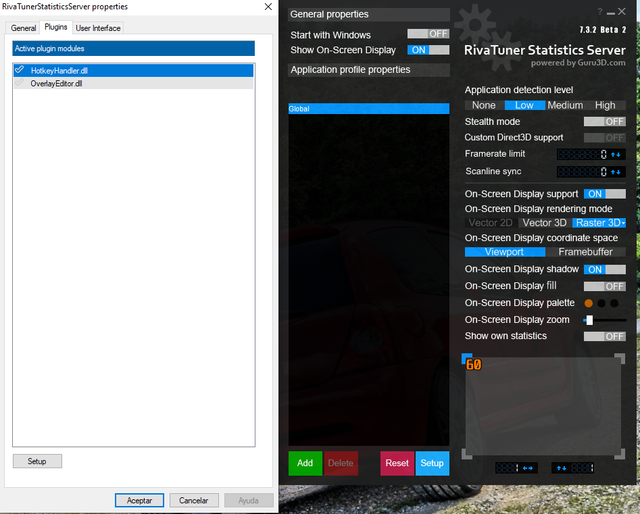Toggle On-Screen Display fill switch

(604, 286)
